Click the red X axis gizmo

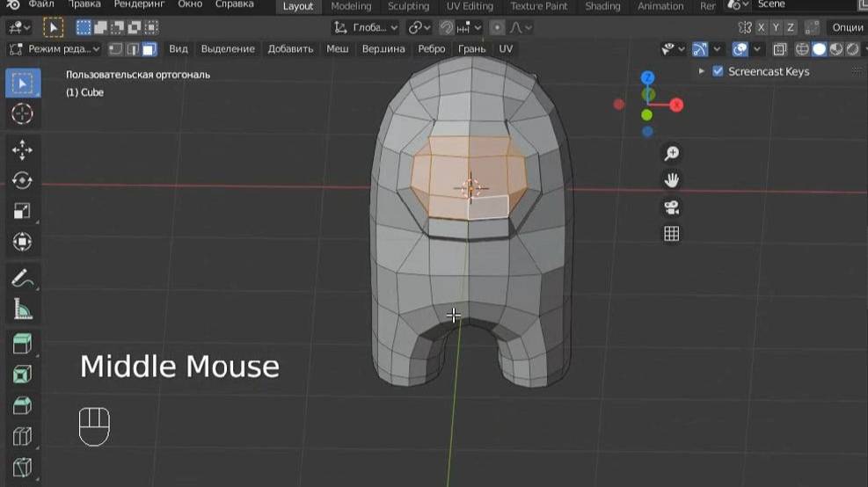676,105
